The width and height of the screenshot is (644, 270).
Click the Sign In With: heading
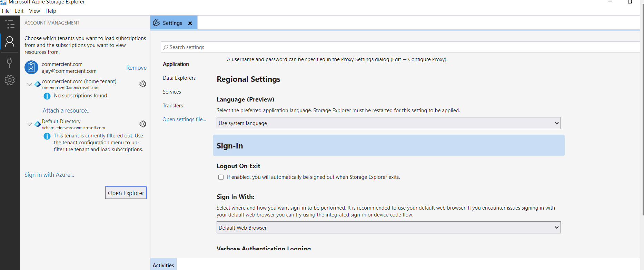tap(236, 197)
